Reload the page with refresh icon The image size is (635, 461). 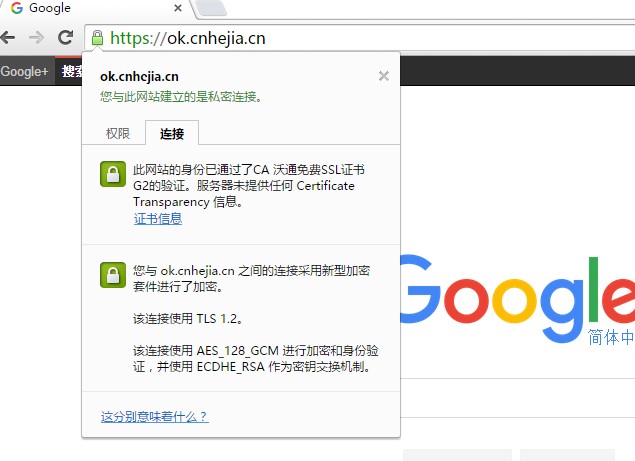66,38
